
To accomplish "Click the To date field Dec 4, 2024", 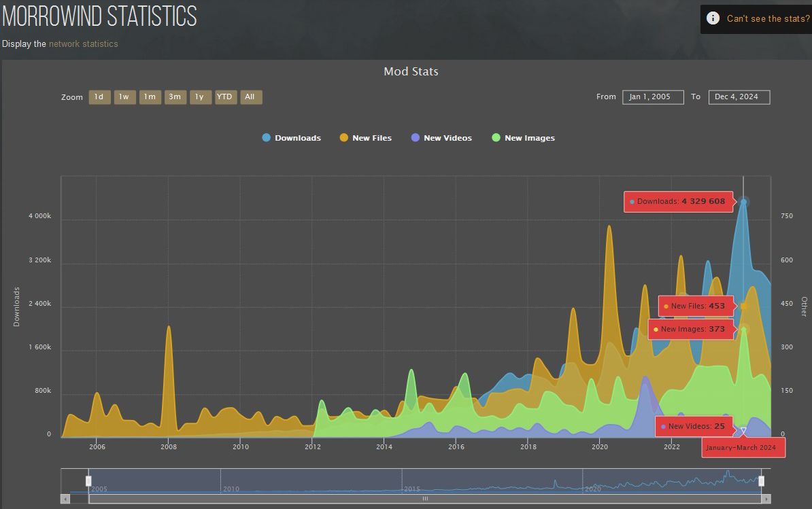I will (739, 97).
